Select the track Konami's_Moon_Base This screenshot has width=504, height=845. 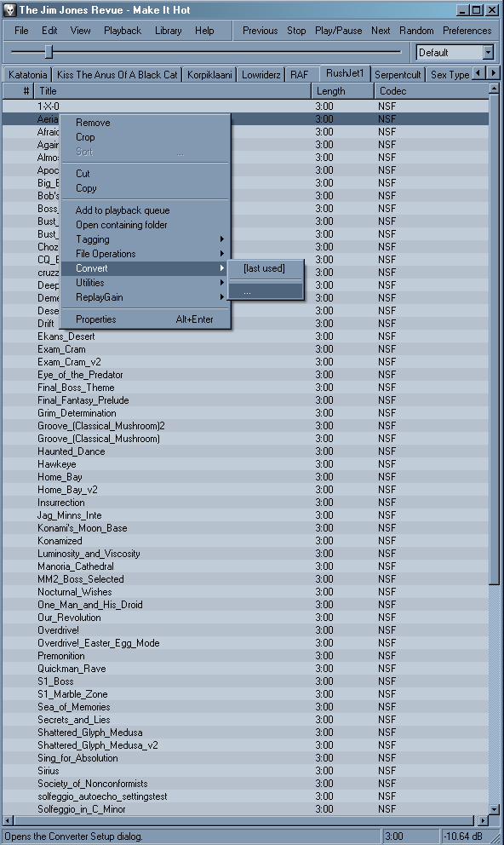[x=245, y=528]
